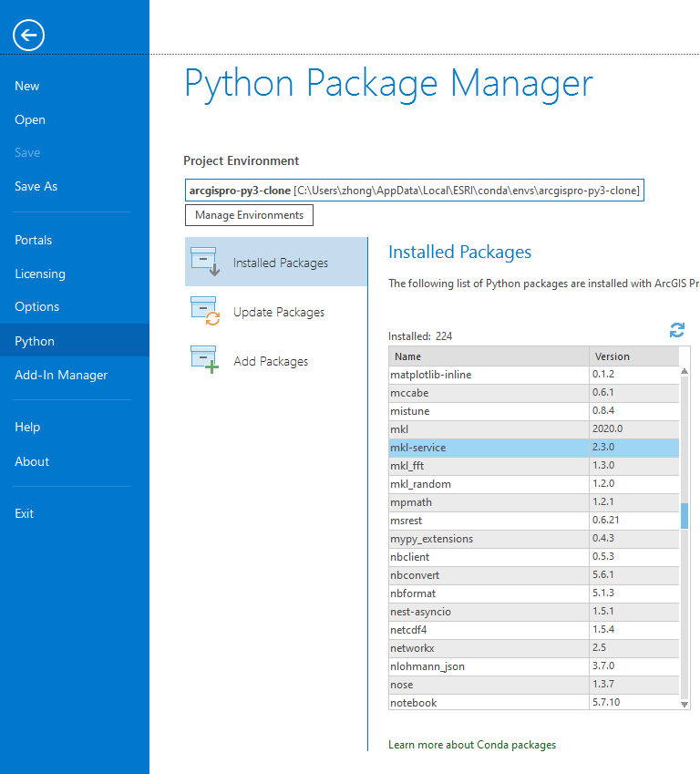Sort packages by the Name column header
Image resolution: width=700 pixels, height=774 pixels.
click(x=489, y=356)
